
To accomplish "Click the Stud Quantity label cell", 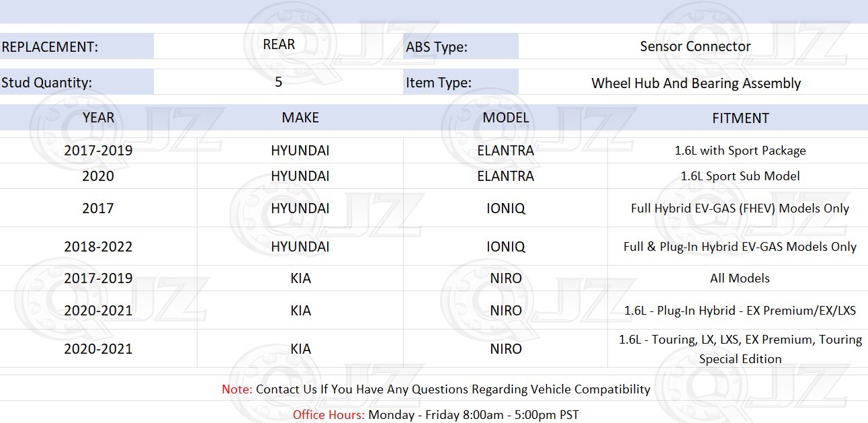I will click(x=77, y=82).
